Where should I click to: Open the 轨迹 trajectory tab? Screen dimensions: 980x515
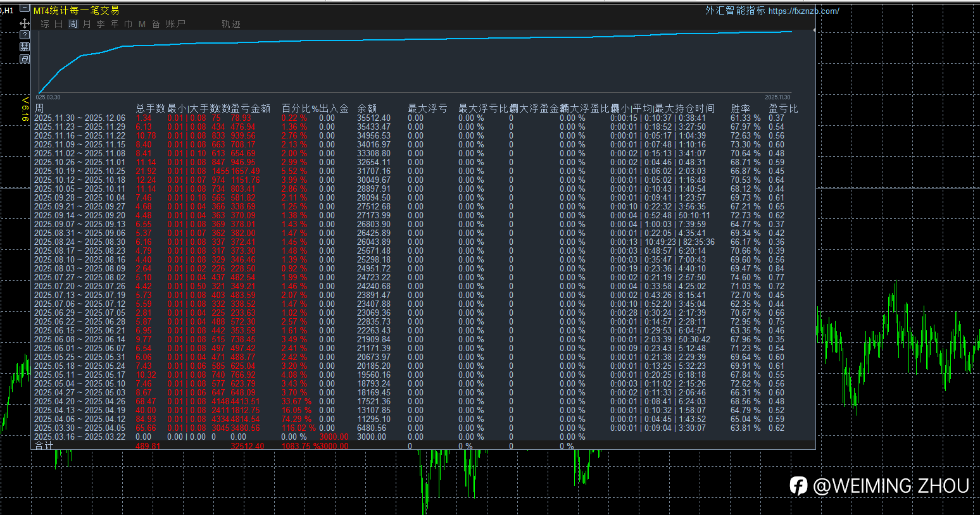(231, 24)
